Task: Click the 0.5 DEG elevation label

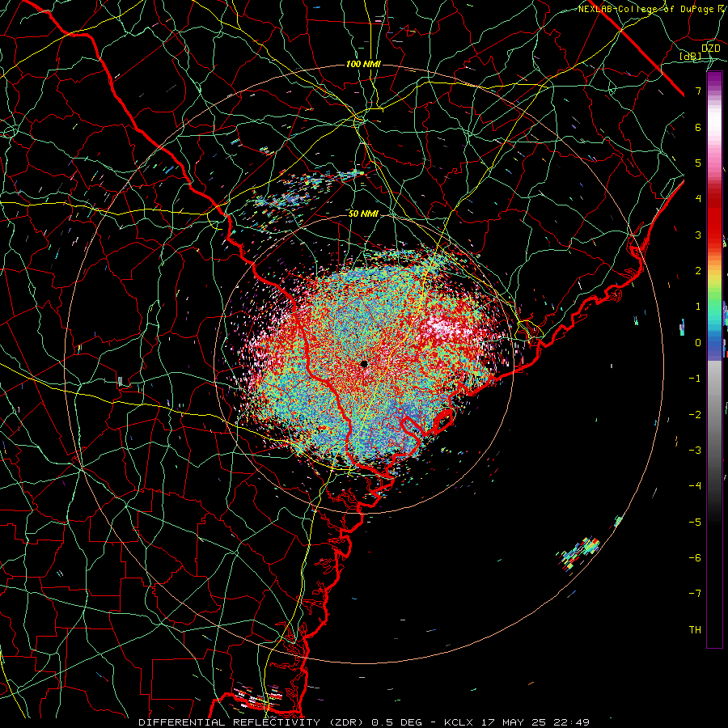Action: (396, 722)
